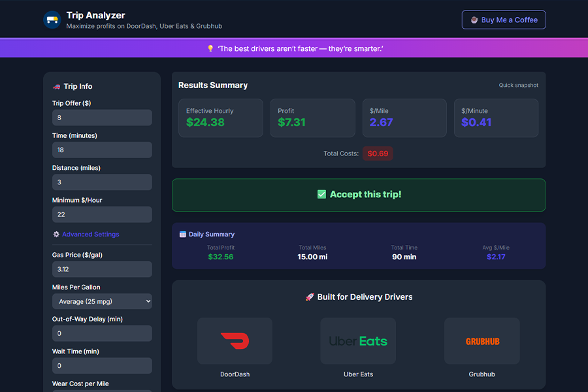Screen dimensions: 588x392
Task: Select the Grubhub logo tile
Action: pos(482,340)
